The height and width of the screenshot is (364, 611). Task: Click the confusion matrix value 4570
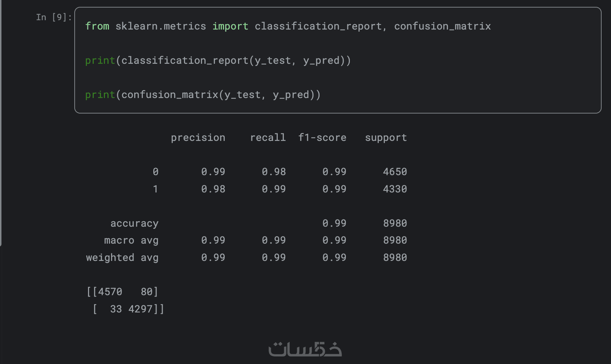click(x=110, y=292)
